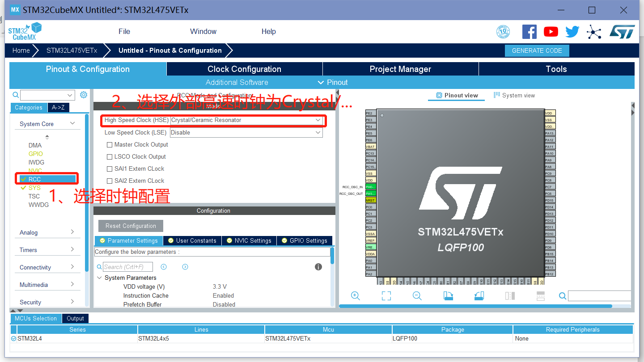Click the Reset Configuration button
Viewport: 644px width, 362px height.
[131, 226]
